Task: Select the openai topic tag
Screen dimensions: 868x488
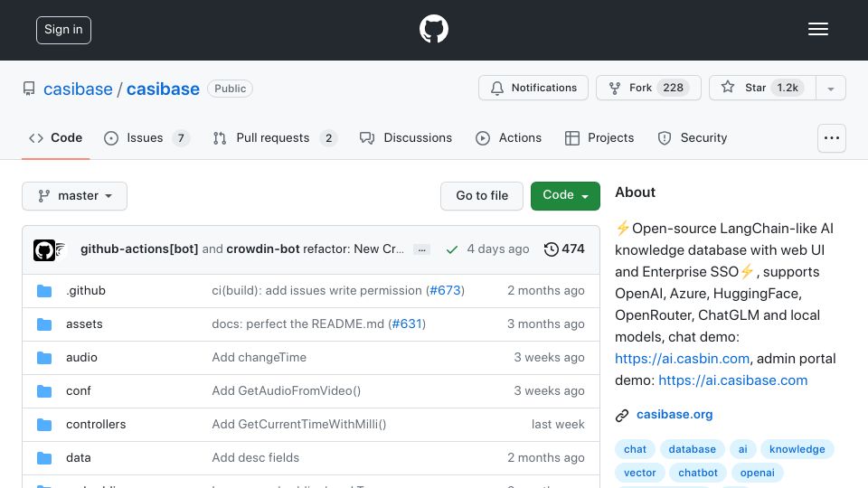Action: tap(758, 473)
